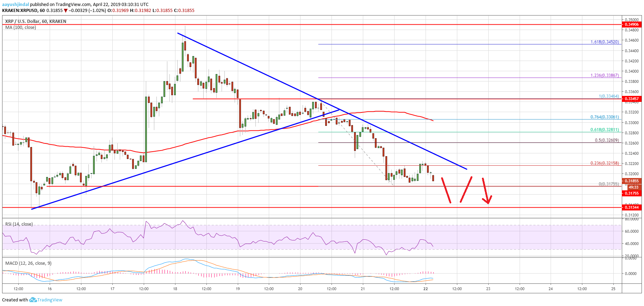The height and width of the screenshot is (306, 644).
Task: Click the 'KRAKEN:XRPUSD, 60' symbol text in header
Action: (x=23, y=11)
